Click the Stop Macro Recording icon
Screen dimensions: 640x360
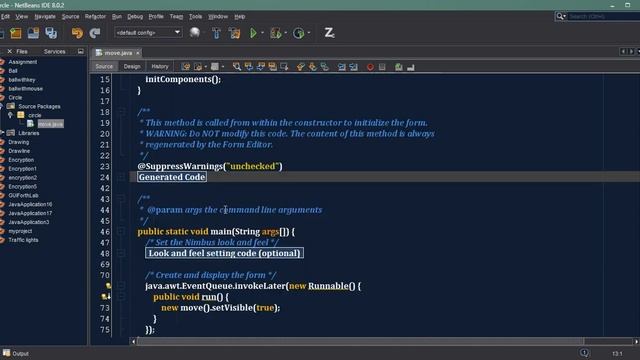pos(382,67)
